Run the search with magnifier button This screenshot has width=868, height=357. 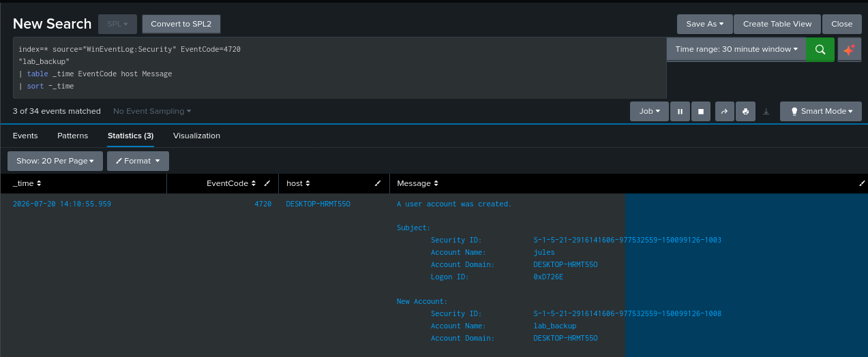pos(820,50)
